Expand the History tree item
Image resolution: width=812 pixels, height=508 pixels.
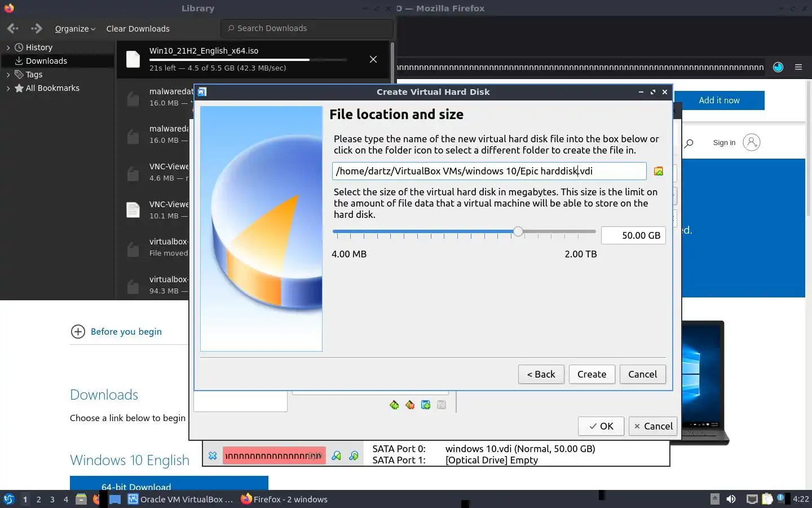coord(8,47)
